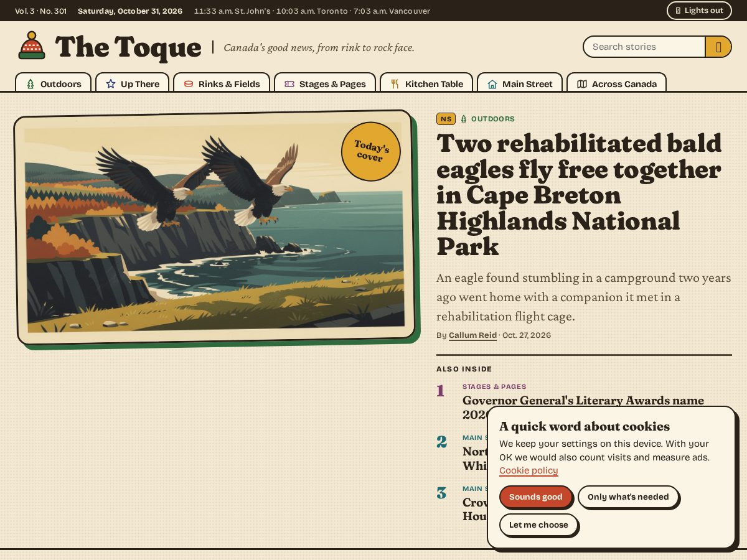
Task: Click the NS province badge
Action: coord(446,119)
